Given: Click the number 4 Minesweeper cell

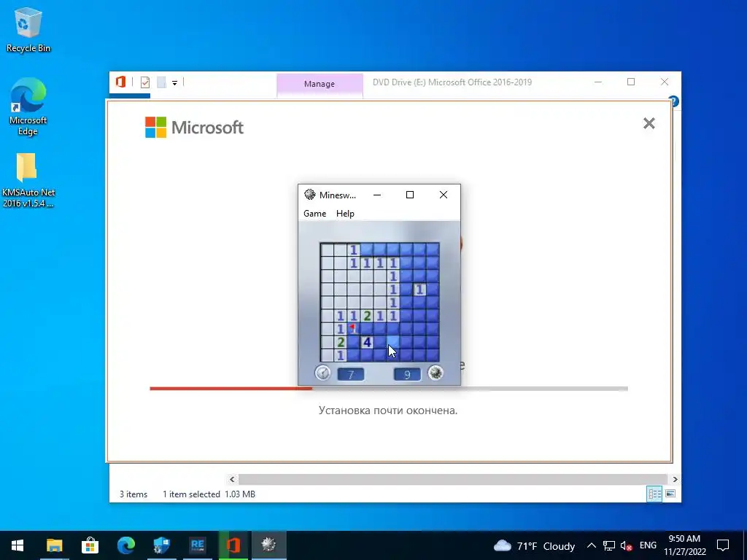Looking at the screenshot, I should click(x=367, y=342).
